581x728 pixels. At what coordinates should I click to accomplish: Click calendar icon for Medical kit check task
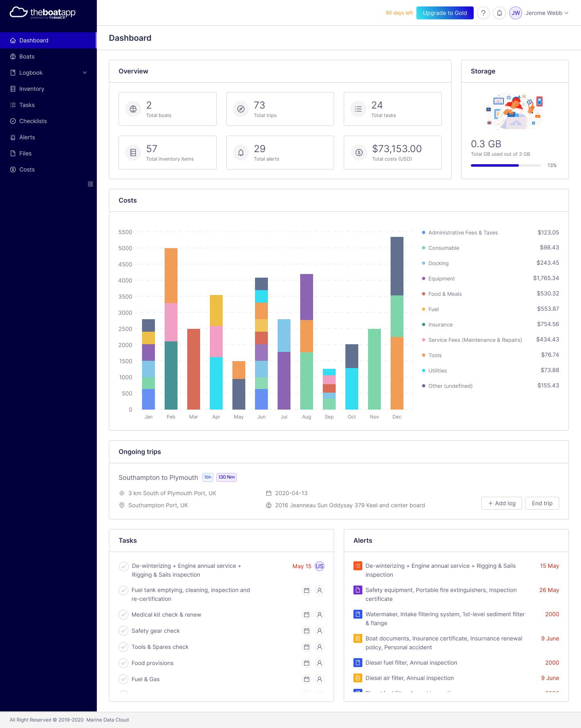pyautogui.click(x=307, y=615)
